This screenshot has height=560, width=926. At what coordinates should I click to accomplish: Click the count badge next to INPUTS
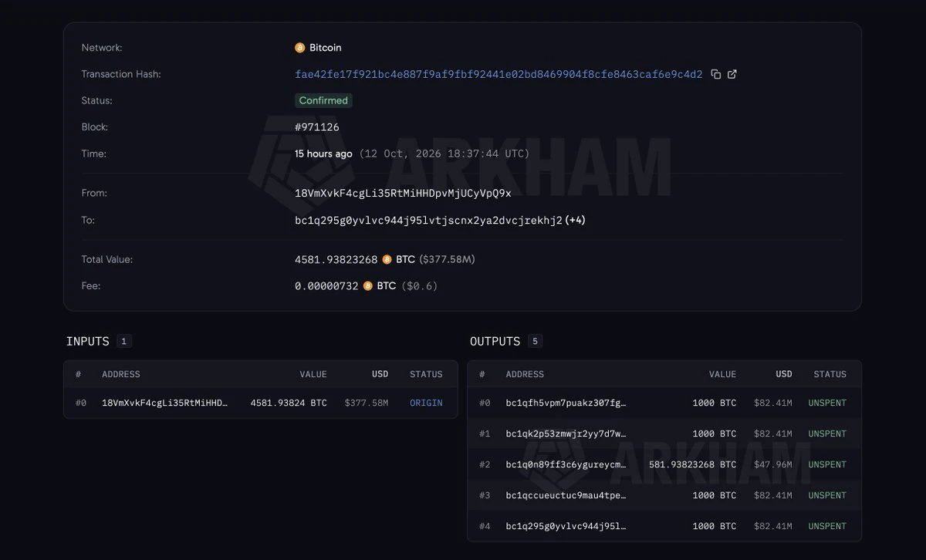tap(123, 341)
